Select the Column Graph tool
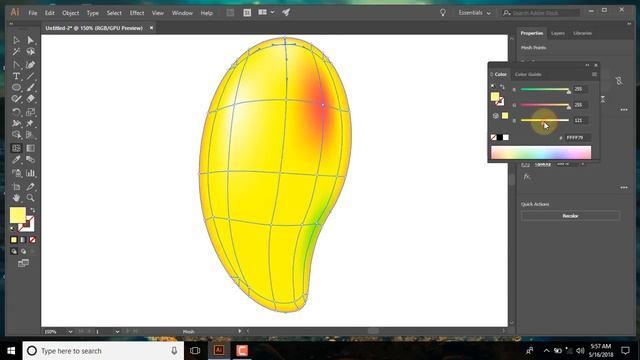The image size is (640, 360). (31, 173)
